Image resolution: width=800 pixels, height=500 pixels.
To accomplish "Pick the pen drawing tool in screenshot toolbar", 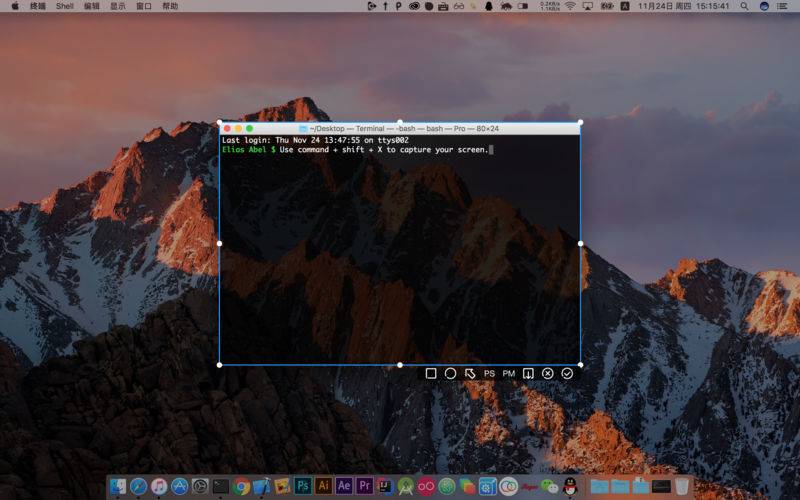I will [x=470, y=373].
